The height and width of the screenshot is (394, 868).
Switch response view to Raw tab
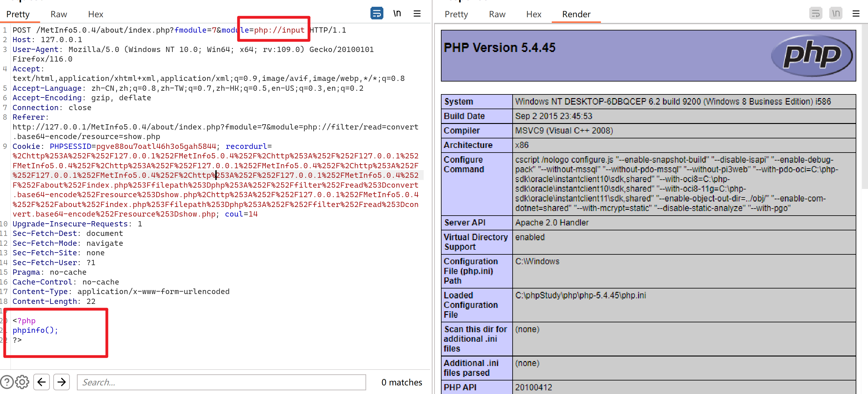click(497, 14)
